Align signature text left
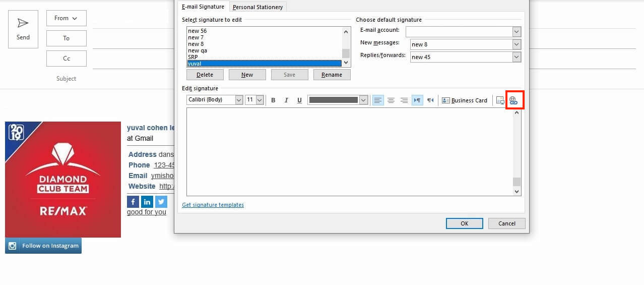 coord(377,100)
